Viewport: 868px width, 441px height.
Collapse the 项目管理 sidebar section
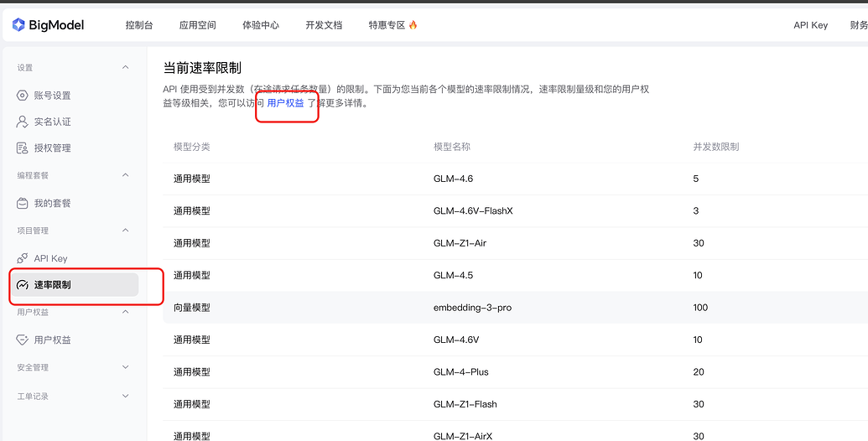point(126,231)
